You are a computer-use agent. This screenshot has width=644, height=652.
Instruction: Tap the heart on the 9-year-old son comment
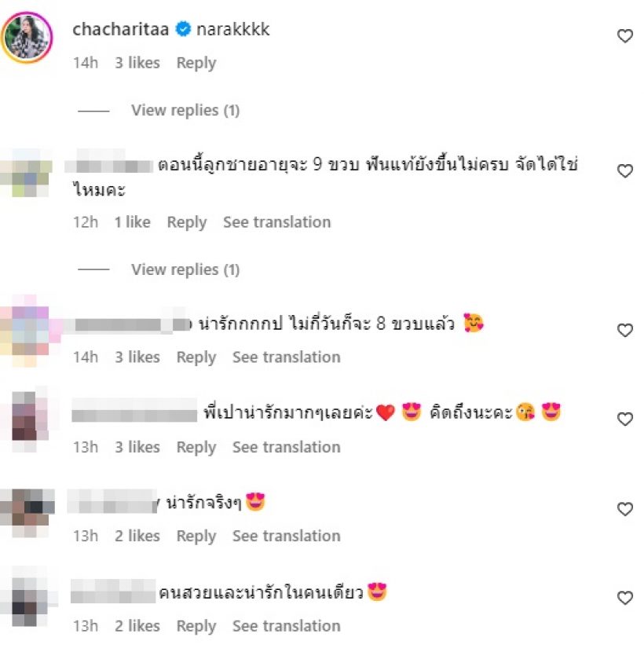625,171
